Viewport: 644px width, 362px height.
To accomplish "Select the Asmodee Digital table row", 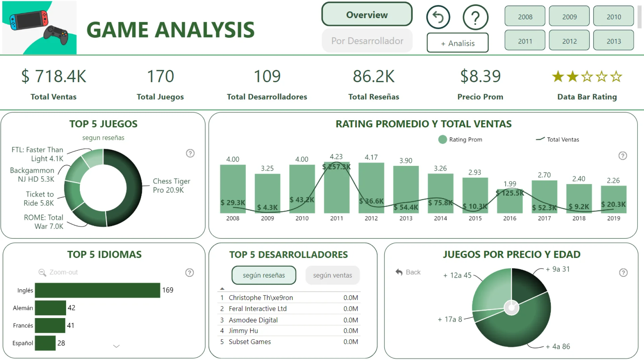I will (289, 320).
